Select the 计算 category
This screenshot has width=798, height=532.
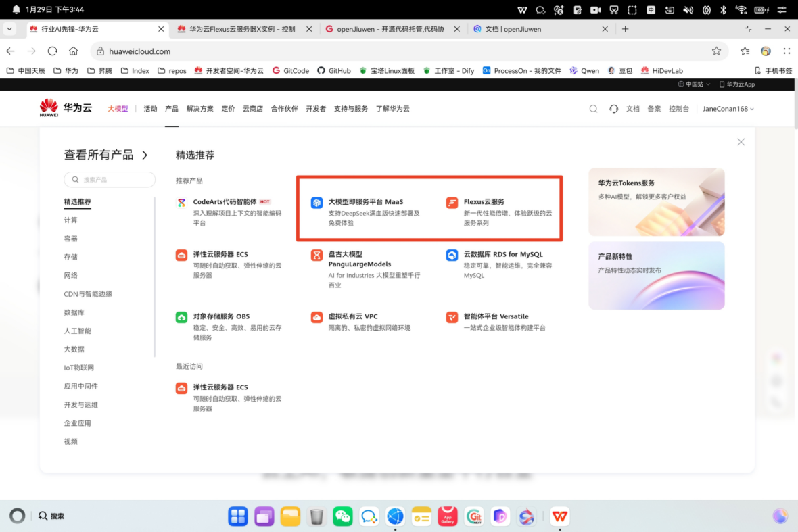tap(71, 220)
